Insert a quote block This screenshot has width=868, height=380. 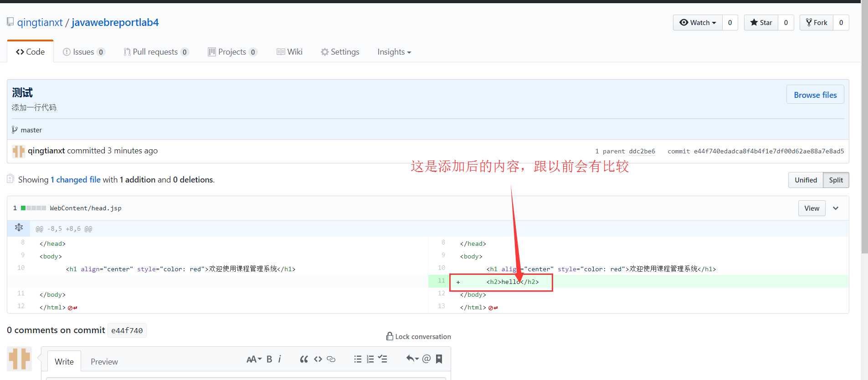click(304, 359)
